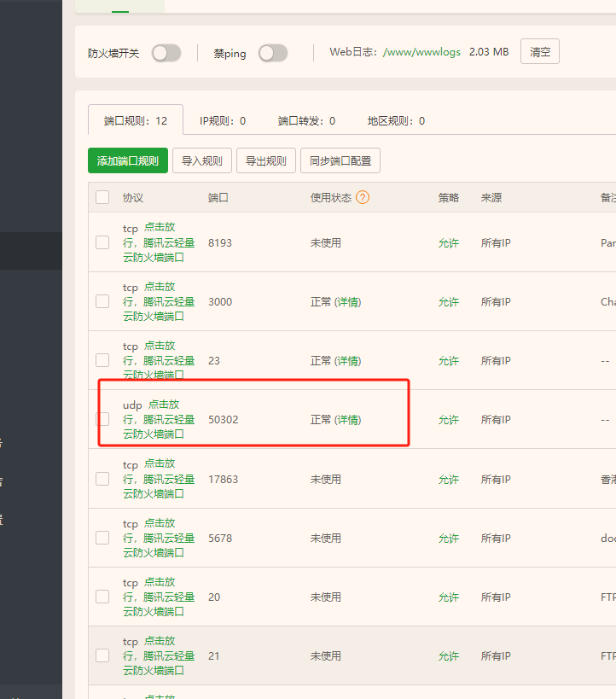Click the usage status help question icon
This screenshot has width=616, height=699.
tap(363, 197)
